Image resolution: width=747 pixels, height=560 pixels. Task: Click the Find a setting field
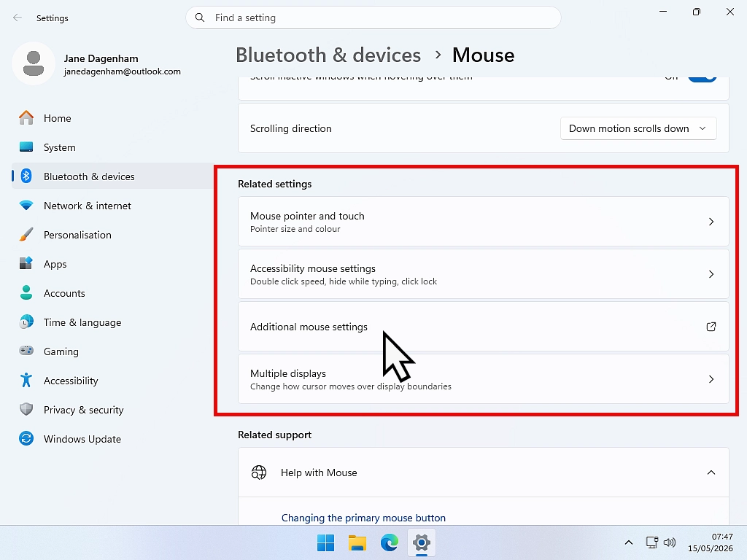point(373,17)
